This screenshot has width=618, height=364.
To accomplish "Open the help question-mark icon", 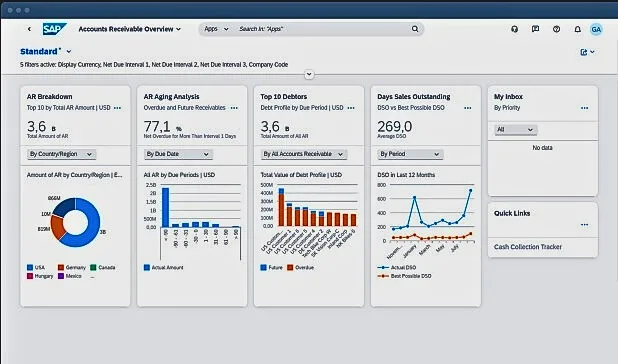I will [556, 29].
